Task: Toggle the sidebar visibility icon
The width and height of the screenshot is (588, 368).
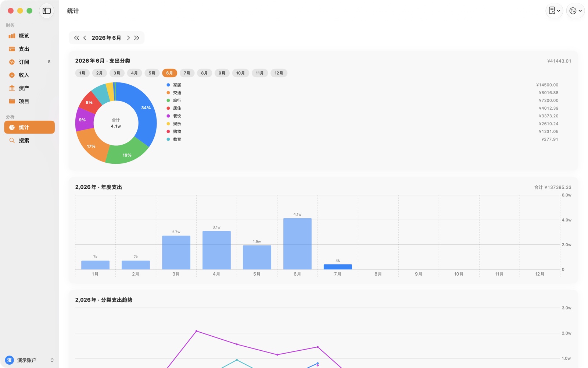Action: (47, 11)
